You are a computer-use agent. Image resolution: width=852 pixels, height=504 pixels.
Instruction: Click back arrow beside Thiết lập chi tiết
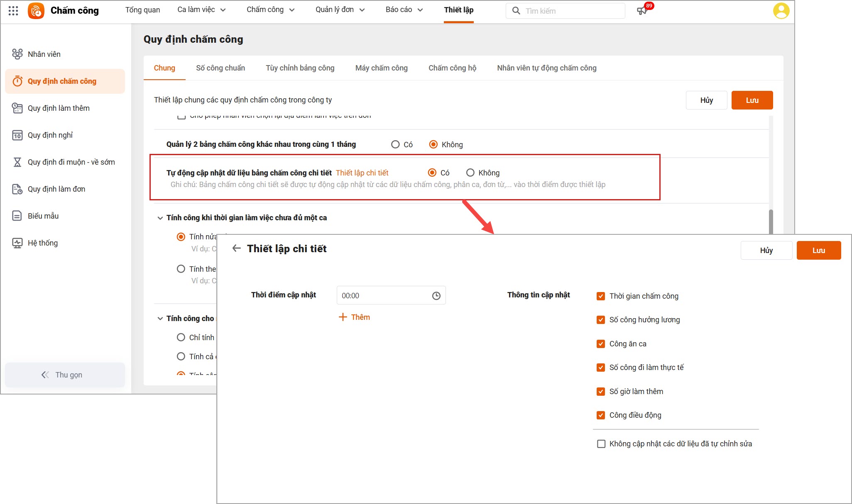(x=237, y=248)
